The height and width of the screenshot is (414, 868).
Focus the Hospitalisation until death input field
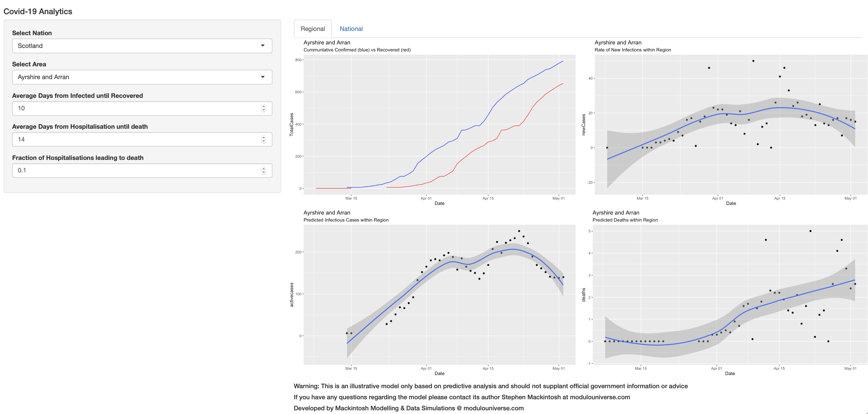(x=135, y=140)
